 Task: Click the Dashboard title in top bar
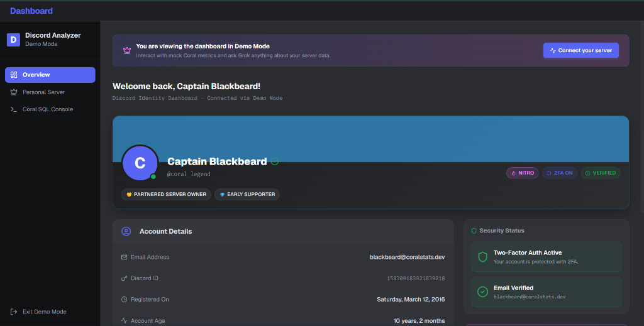[x=31, y=11]
